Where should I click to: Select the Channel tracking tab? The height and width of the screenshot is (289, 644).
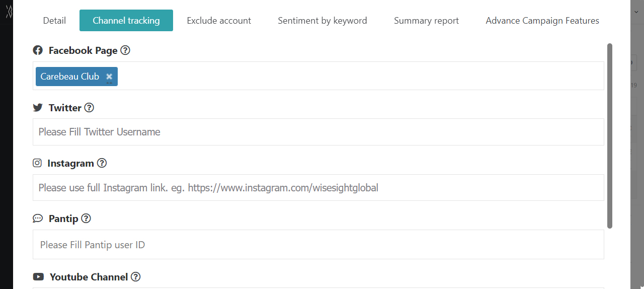[126, 21]
